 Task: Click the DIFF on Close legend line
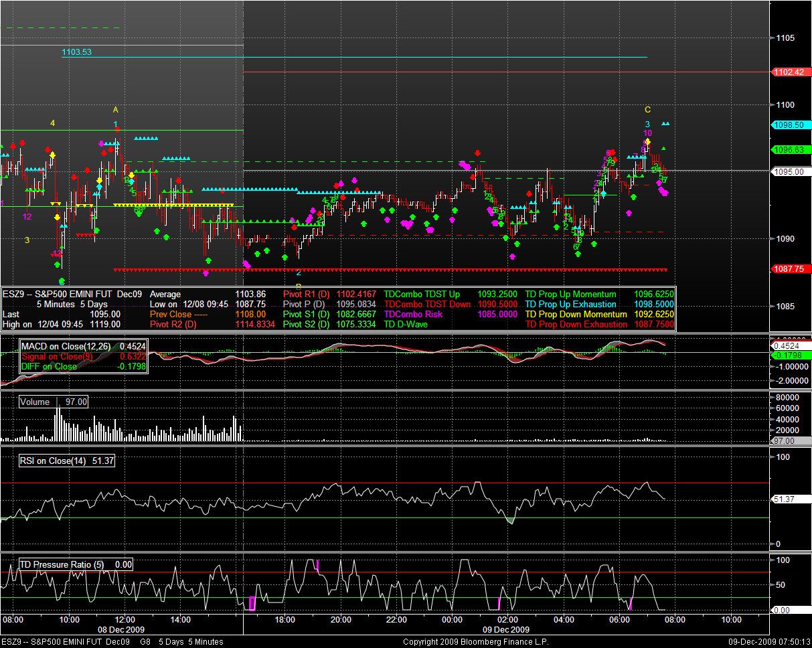(50, 366)
